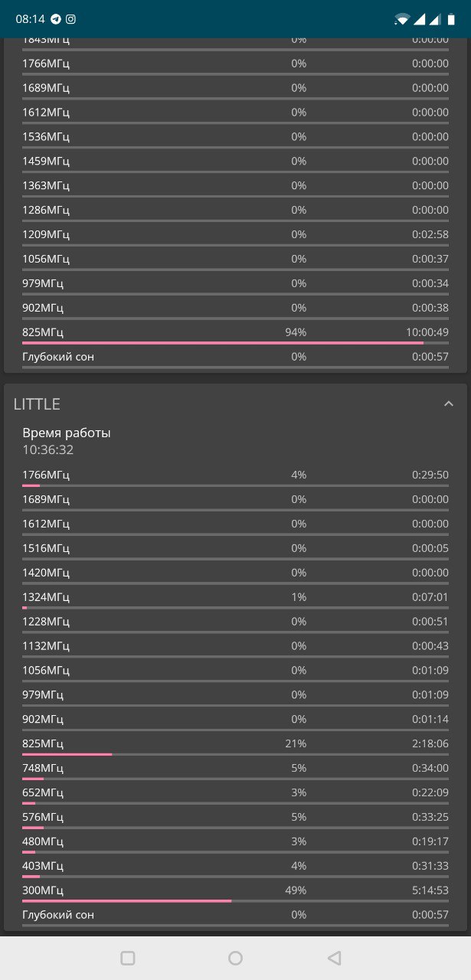Tap the LITTLE section header title
Image resolution: width=471 pixels, height=980 pixels.
click(x=37, y=404)
